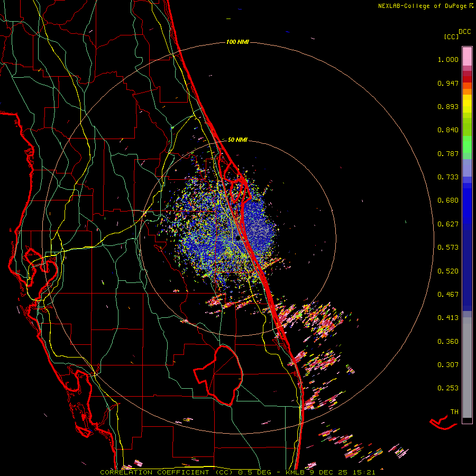Click the 0.360 scale value
This screenshot has width=476, height=476.
click(x=448, y=342)
